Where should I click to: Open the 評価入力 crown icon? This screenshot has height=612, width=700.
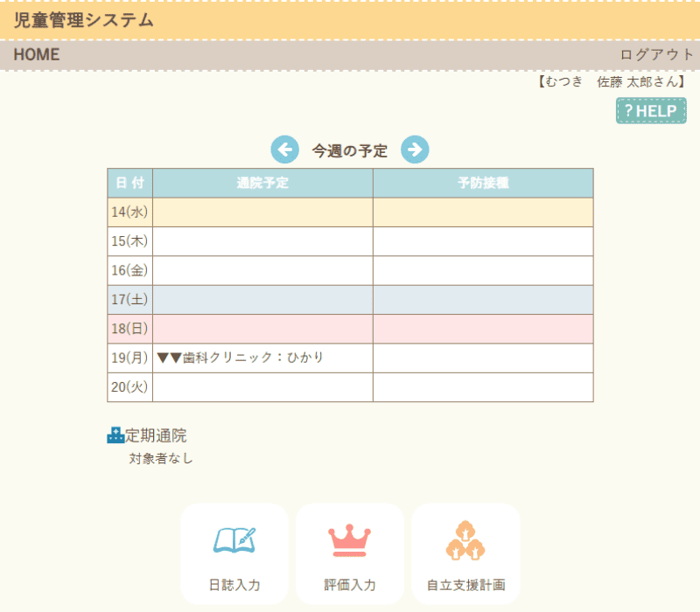(x=350, y=540)
